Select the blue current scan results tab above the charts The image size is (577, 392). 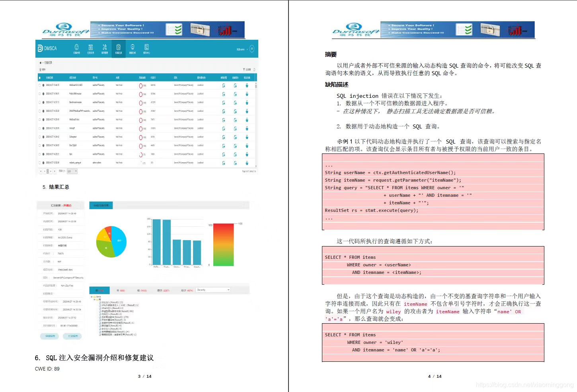click(101, 206)
